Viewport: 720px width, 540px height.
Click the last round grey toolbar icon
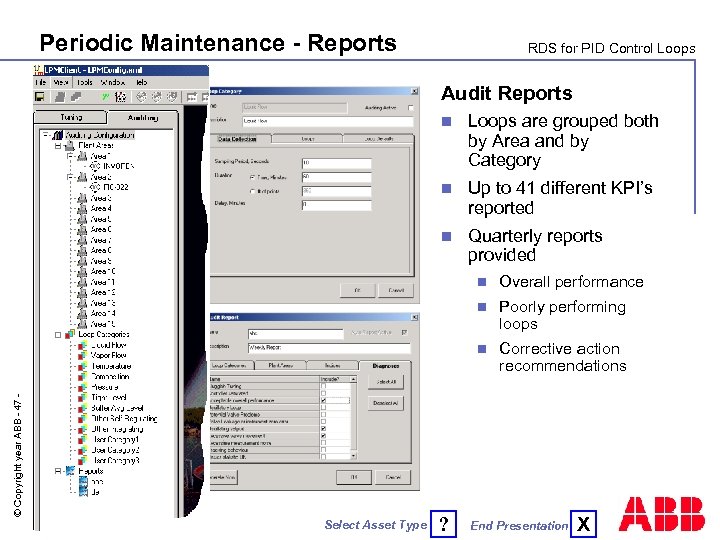tap(172, 97)
